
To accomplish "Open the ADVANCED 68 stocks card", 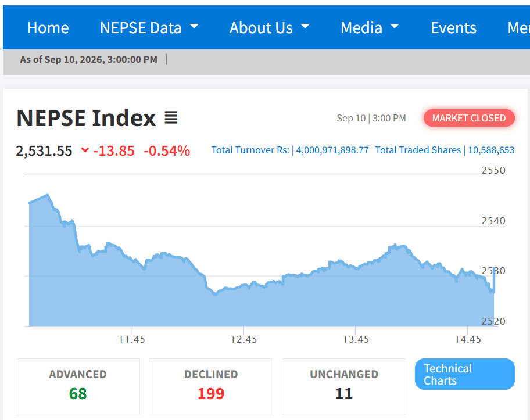I will [78, 386].
